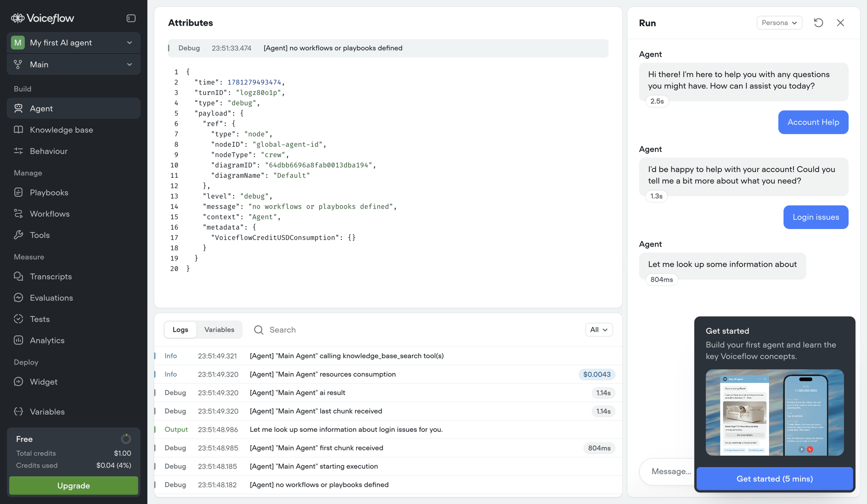Open the All log filter dropdown

[x=599, y=329]
